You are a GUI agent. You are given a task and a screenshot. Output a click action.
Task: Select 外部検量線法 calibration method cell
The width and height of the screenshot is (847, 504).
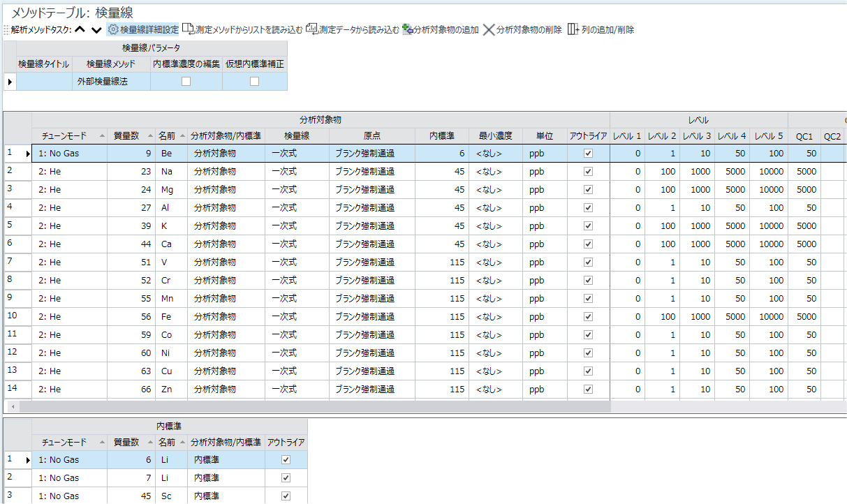click(x=111, y=82)
